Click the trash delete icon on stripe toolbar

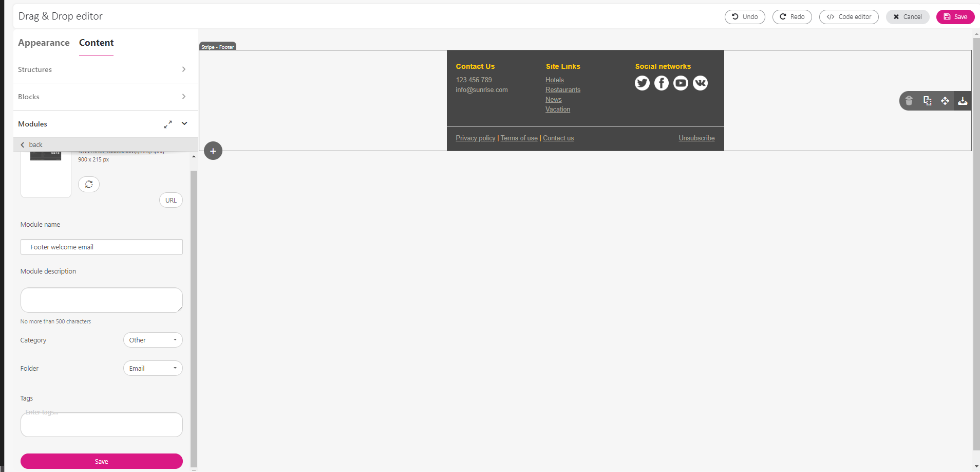click(909, 101)
